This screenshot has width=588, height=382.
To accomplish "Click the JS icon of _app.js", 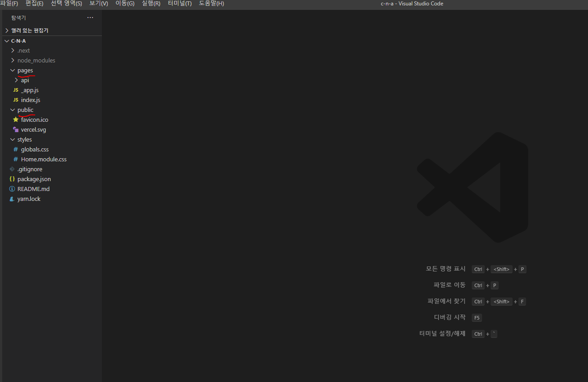I will coord(16,90).
